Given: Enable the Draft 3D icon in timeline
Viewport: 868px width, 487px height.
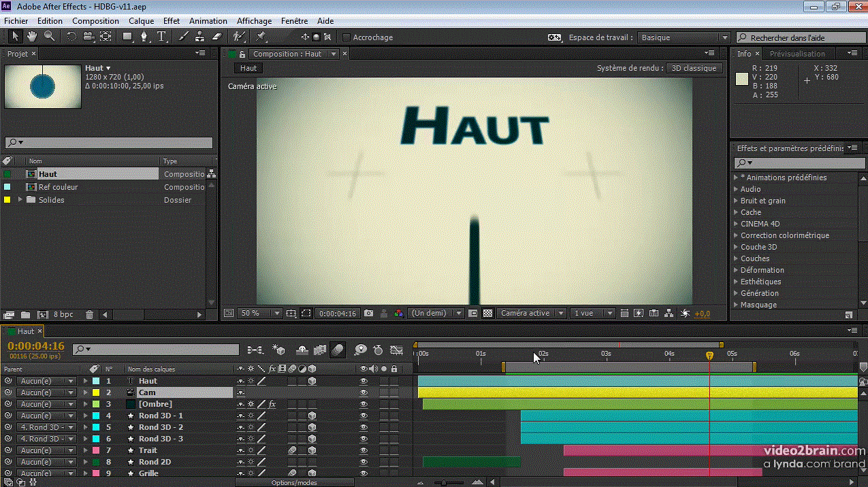Looking at the screenshot, I should tap(278, 350).
